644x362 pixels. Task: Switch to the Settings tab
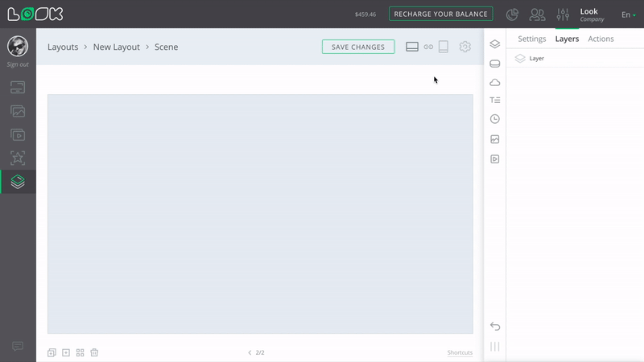tap(531, 39)
